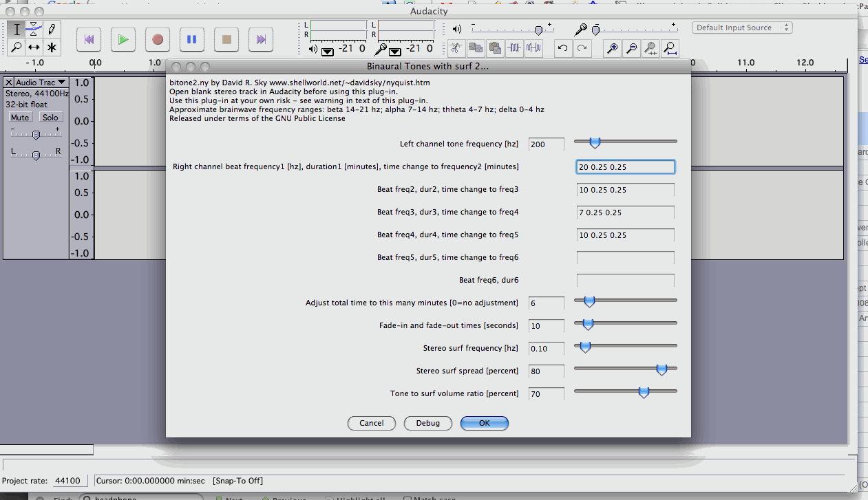Open output meter dropdown next to speaker

[x=328, y=51]
